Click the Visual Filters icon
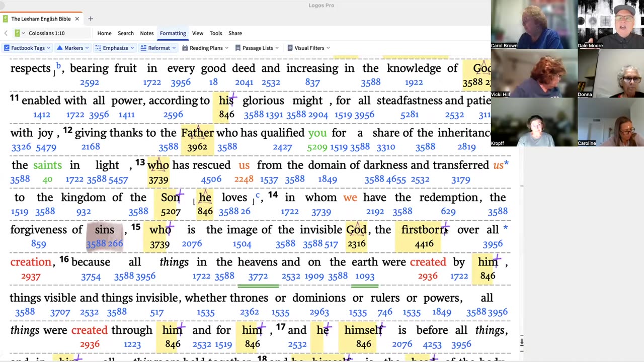Viewport: 644px width, 362px height. pos(290,48)
